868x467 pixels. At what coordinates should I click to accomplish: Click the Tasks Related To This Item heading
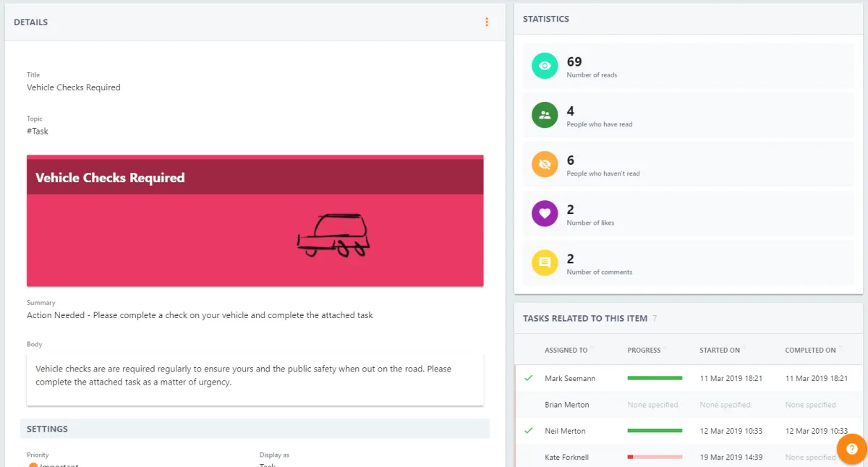click(x=585, y=318)
